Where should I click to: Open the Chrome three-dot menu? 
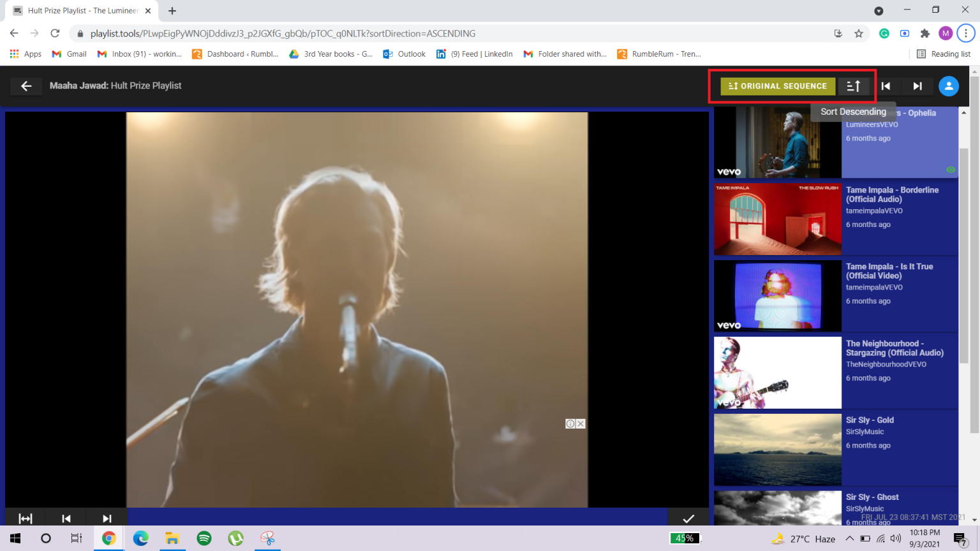[x=966, y=33]
